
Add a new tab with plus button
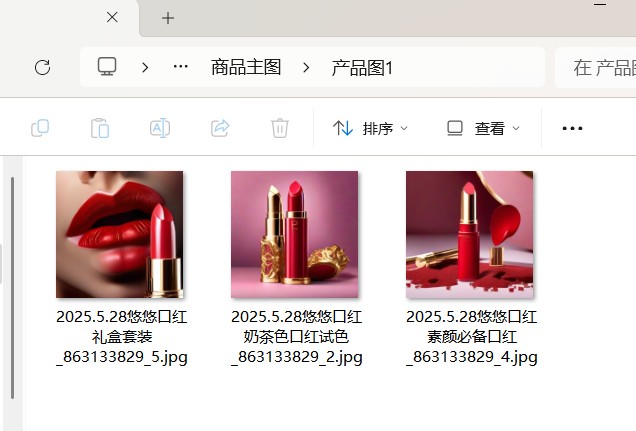pyautogui.click(x=168, y=18)
